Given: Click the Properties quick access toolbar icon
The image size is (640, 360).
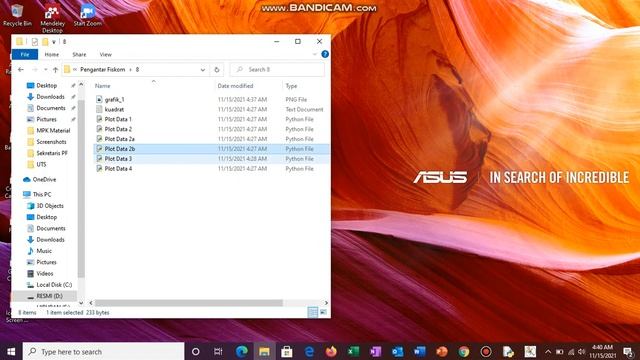Looking at the screenshot, I should [35, 42].
